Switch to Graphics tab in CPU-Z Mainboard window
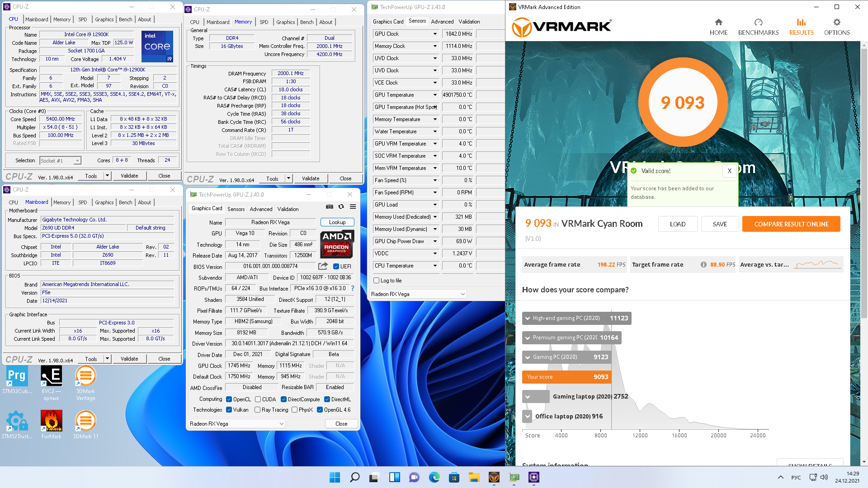Viewport: 868px width, 488px height. click(104, 202)
